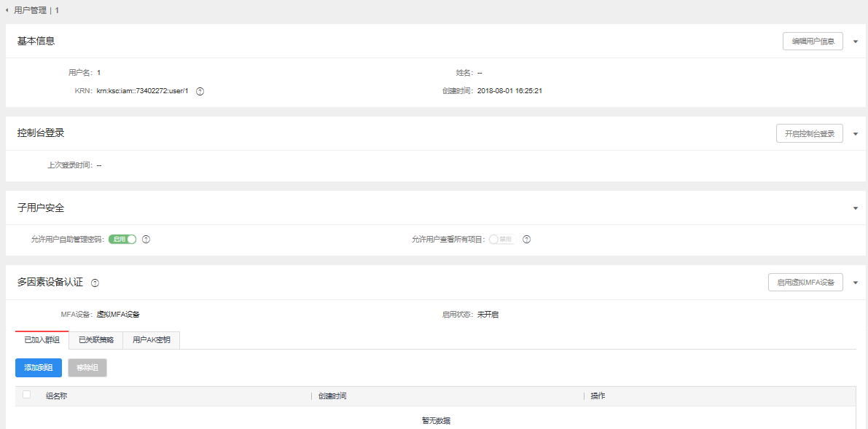Click help icon beside 允许用户查看所有项目 toggle
Viewport: 868px width, 429px height.
click(x=526, y=240)
